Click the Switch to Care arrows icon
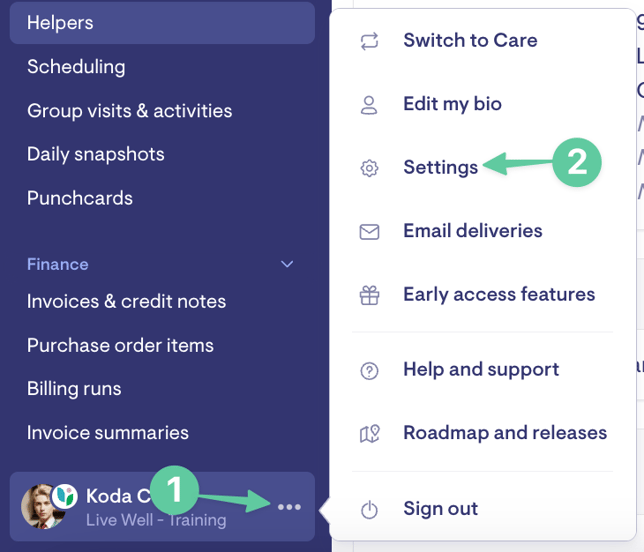Viewport: 644px width, 552px height. coord(369,41)
